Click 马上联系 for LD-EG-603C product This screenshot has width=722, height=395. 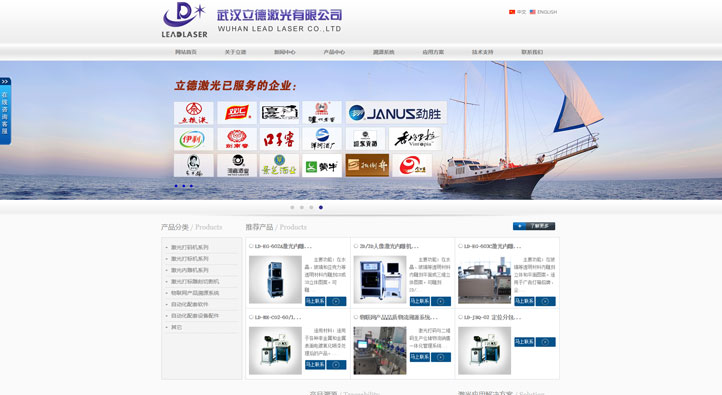tap(524, 301)
